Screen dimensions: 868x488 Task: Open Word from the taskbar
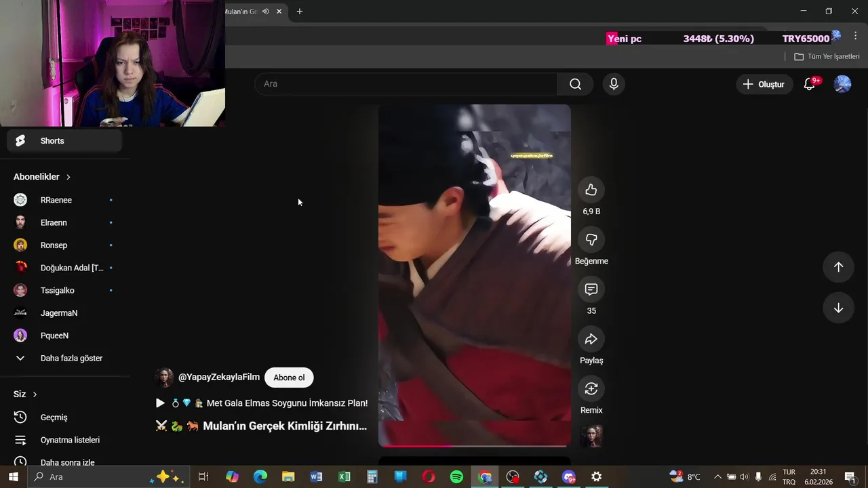316,477
